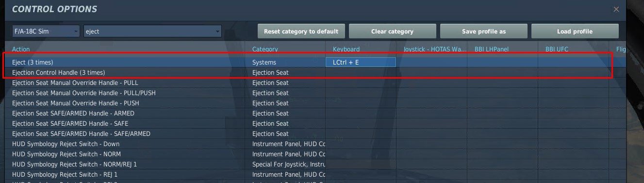644x183 pixels.
Task: Open the F/A-18C Sim aircraft dropdown
Action: pyautogui.click(x=46, y=31)
